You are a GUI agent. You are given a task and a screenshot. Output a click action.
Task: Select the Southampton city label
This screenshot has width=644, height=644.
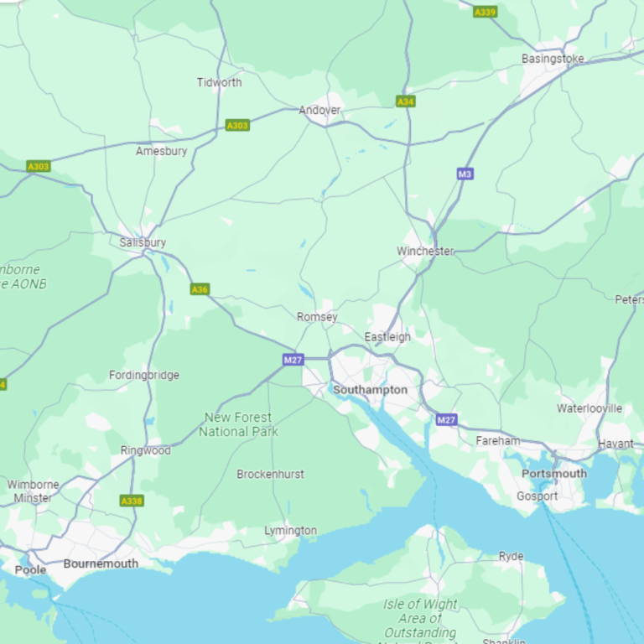pyautogui.click(x=370, y=390)
